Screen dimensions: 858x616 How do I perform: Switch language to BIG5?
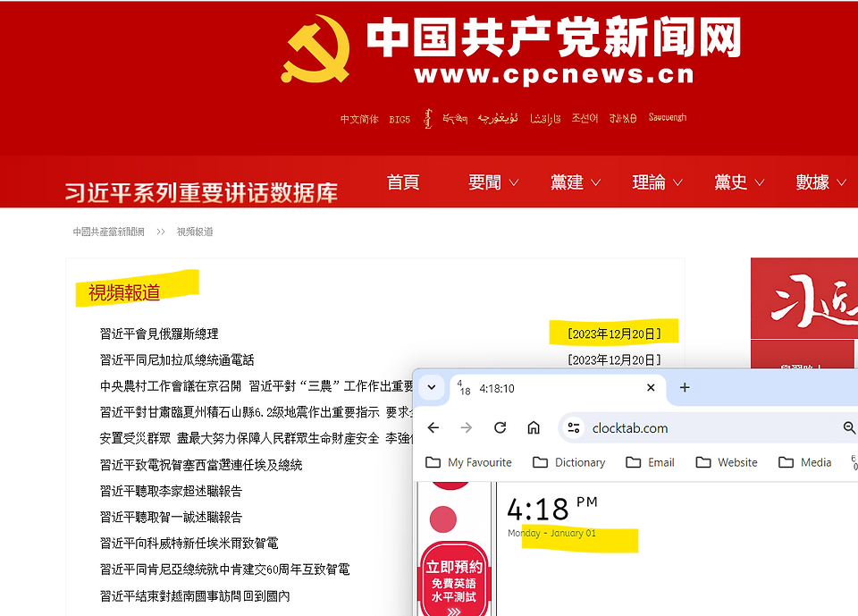tap(400, 120)
